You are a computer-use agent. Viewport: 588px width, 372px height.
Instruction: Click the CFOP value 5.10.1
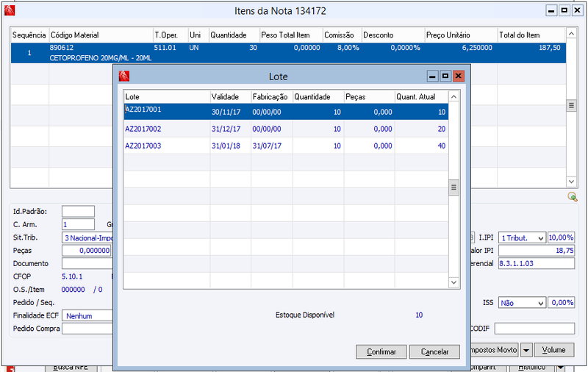tap(72, 276)
